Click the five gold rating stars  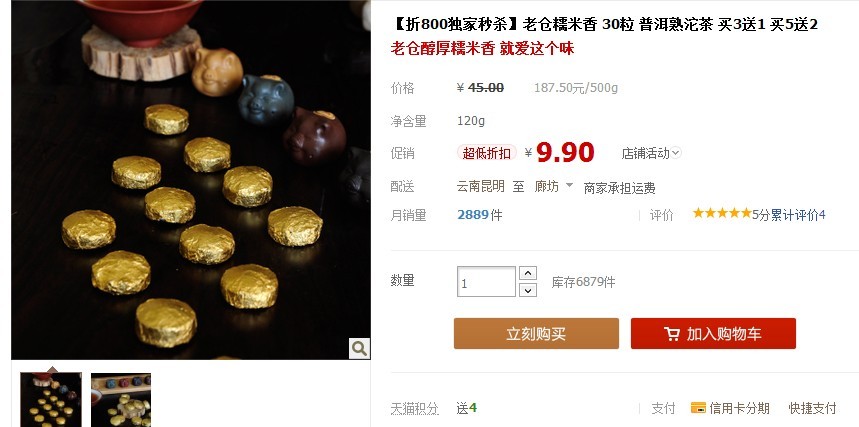[x=721, y=213]
